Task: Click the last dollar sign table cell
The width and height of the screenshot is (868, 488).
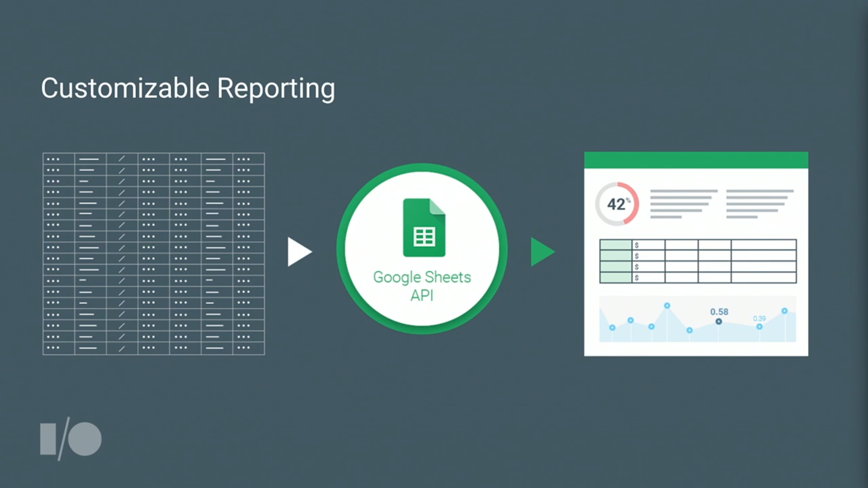Action: click(648, 278)
